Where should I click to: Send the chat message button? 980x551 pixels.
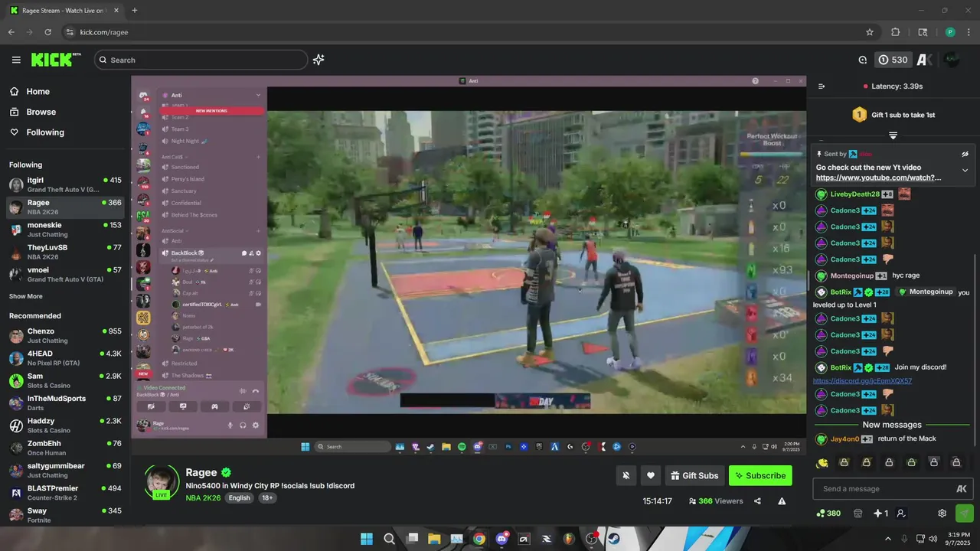[965, 514]
